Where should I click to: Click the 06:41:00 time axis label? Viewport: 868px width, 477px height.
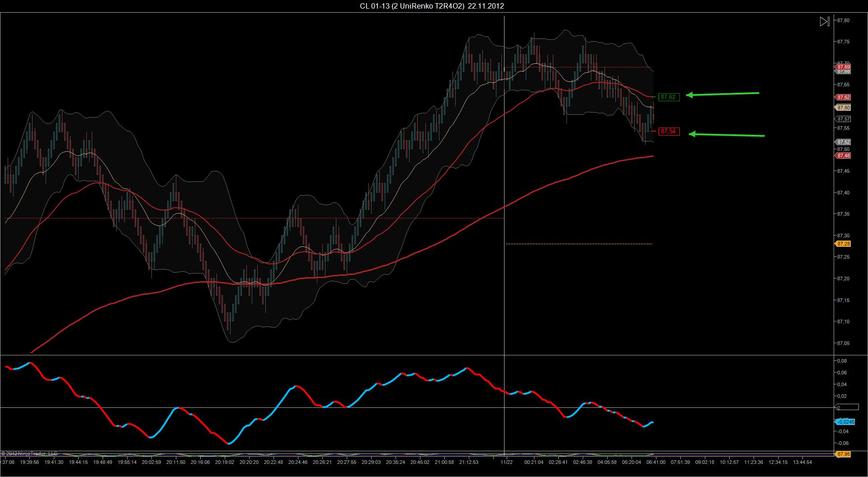click(656, 462)
